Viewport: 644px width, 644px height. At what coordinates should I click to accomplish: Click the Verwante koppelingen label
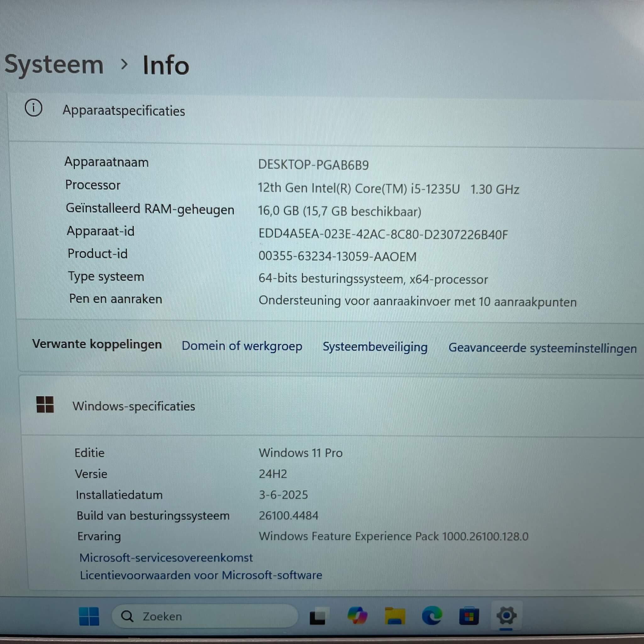97,344
